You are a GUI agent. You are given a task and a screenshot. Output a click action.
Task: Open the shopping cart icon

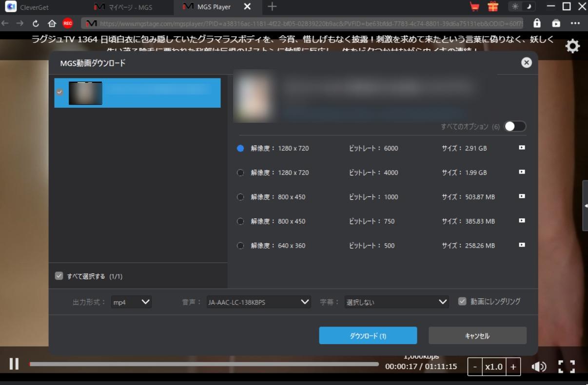(474, 7)
